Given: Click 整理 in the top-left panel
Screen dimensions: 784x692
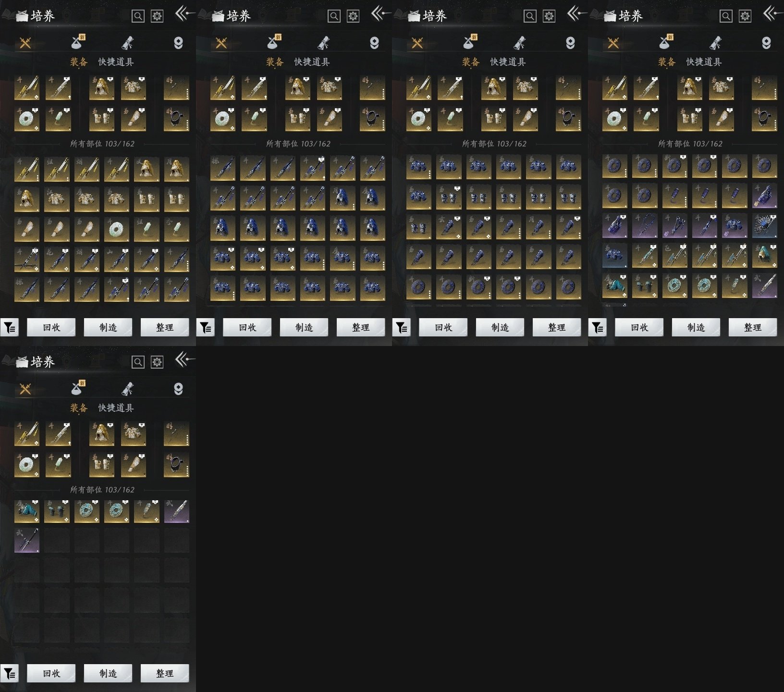Looking at the screenshot, I should coord(165,327).
